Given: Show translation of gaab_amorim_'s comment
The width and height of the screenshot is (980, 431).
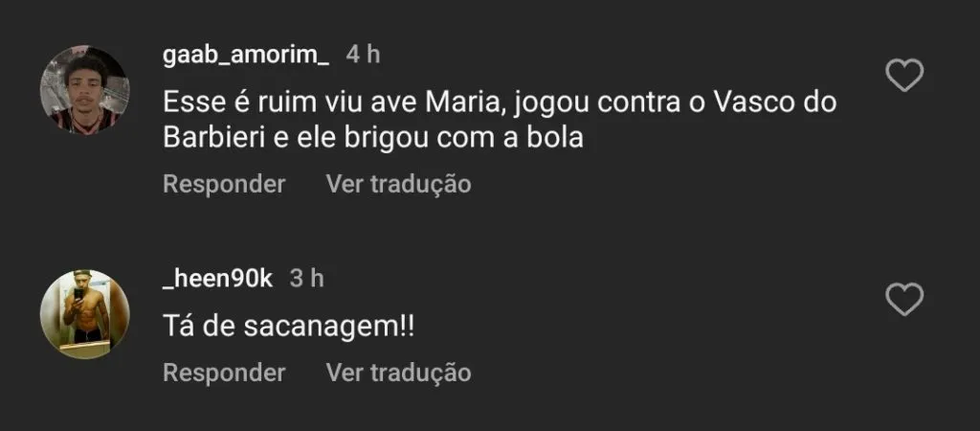Looking at the screenshot, I should click(398, 184).
